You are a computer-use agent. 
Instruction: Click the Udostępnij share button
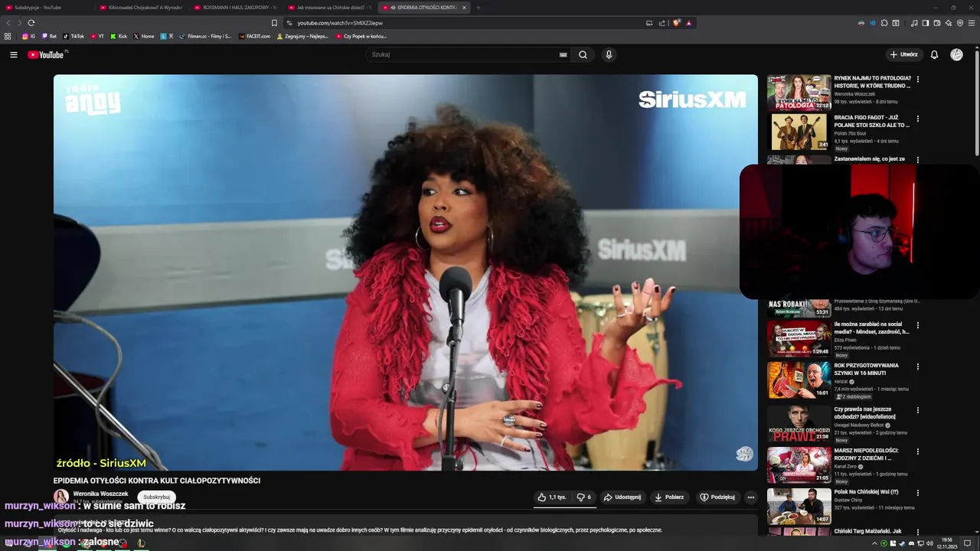(x=622, y=497)
